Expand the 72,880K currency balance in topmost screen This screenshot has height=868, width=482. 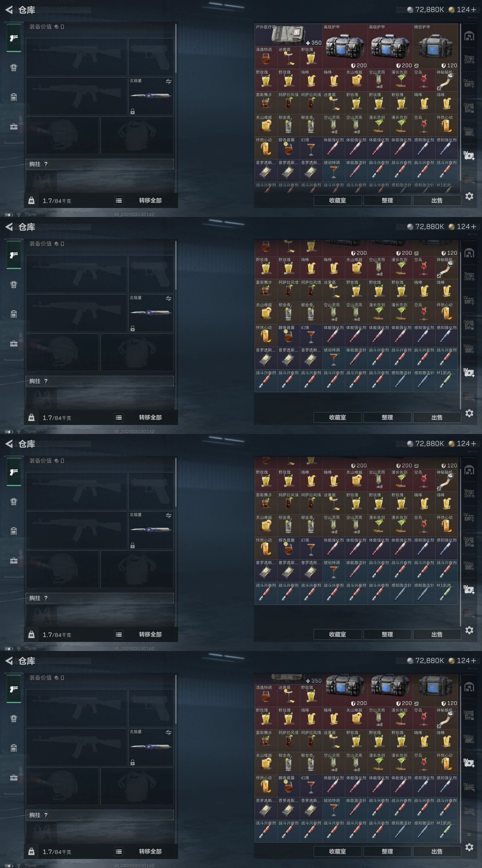425,10
